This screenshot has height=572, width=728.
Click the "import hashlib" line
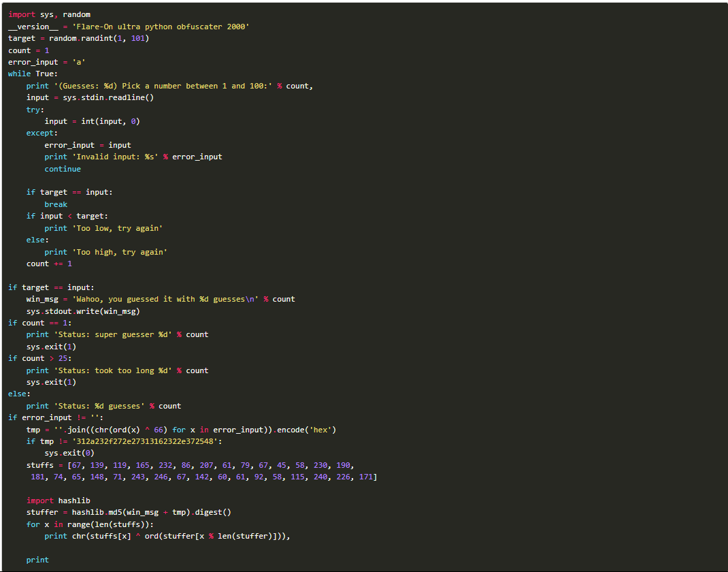point(59,500)
